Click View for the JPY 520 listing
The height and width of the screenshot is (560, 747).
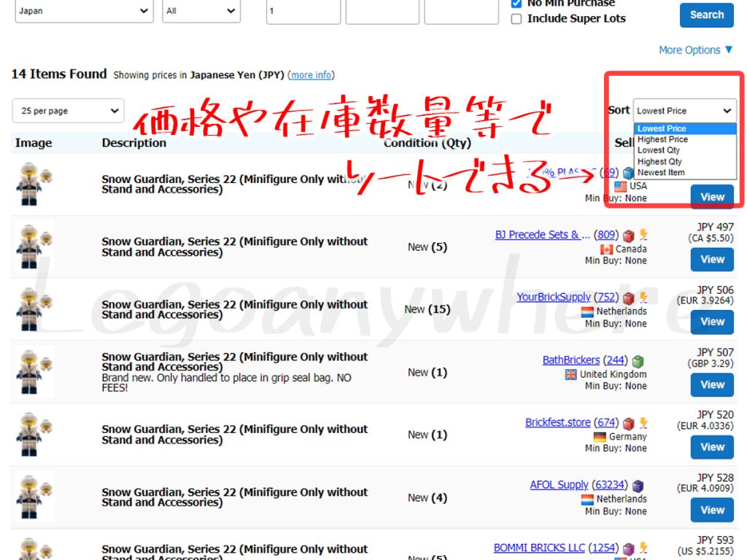tap(712, 447)
